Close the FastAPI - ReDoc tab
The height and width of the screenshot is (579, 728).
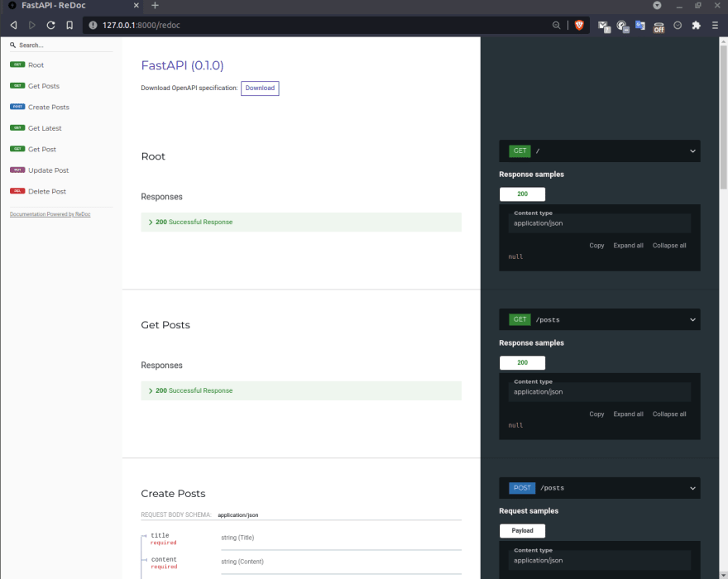click(136, 6)
